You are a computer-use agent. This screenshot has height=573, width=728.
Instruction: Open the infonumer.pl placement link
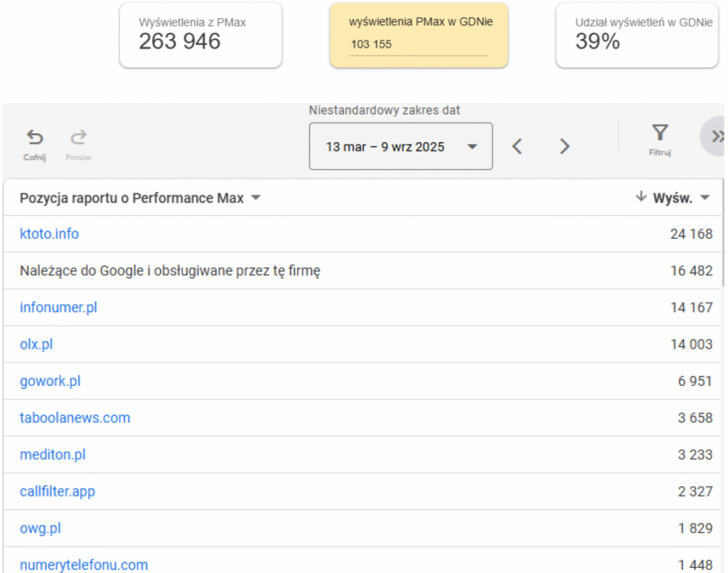point(58,308)
